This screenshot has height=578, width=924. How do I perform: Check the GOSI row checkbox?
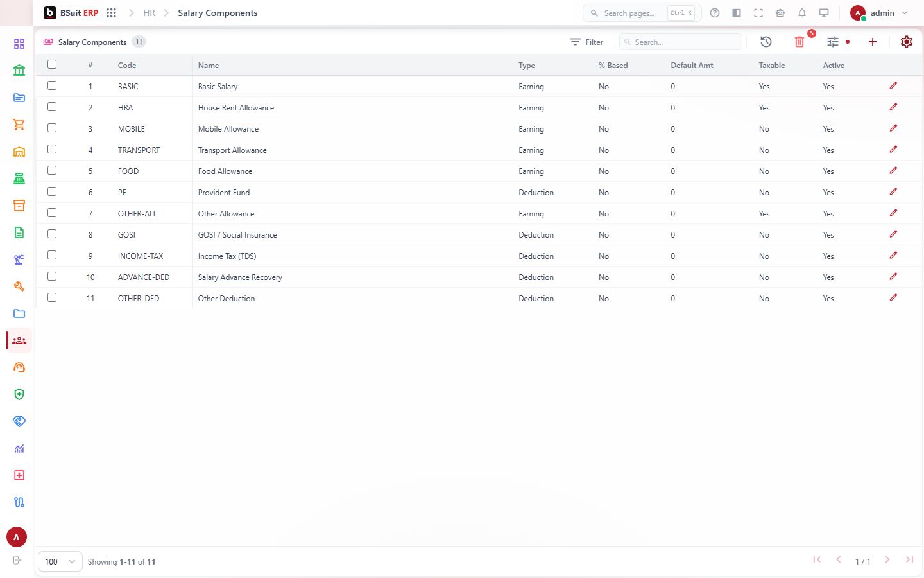(x=52, y=234)
